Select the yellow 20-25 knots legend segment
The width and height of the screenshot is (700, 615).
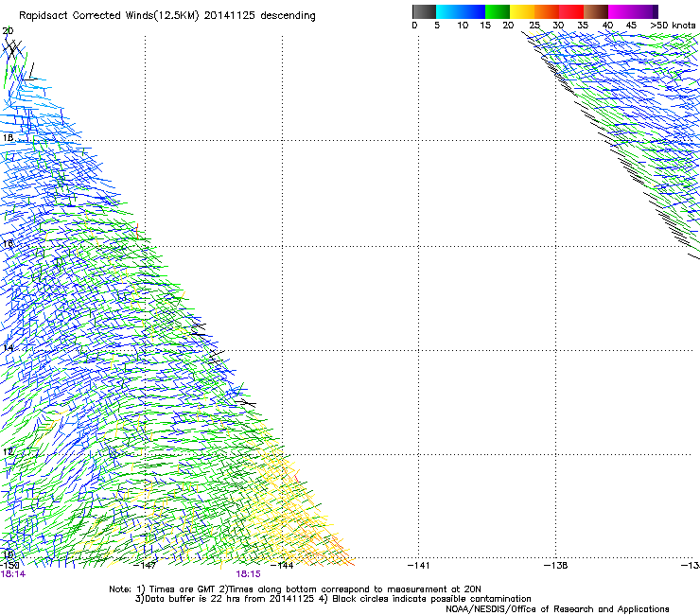tap(522, 11)
